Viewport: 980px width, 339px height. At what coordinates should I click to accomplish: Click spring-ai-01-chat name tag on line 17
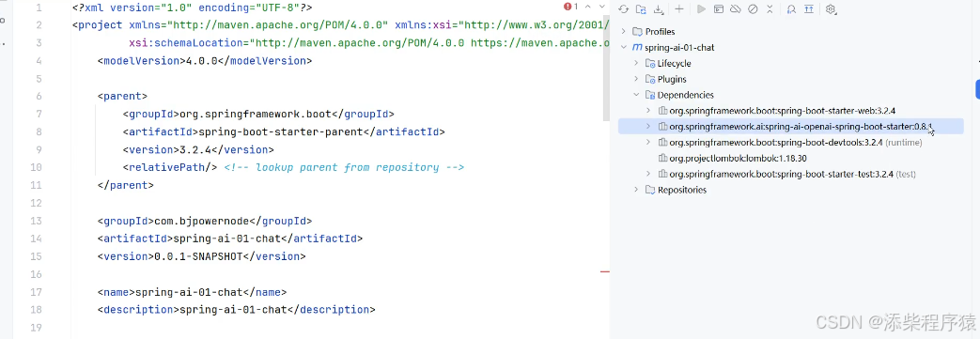192,292
